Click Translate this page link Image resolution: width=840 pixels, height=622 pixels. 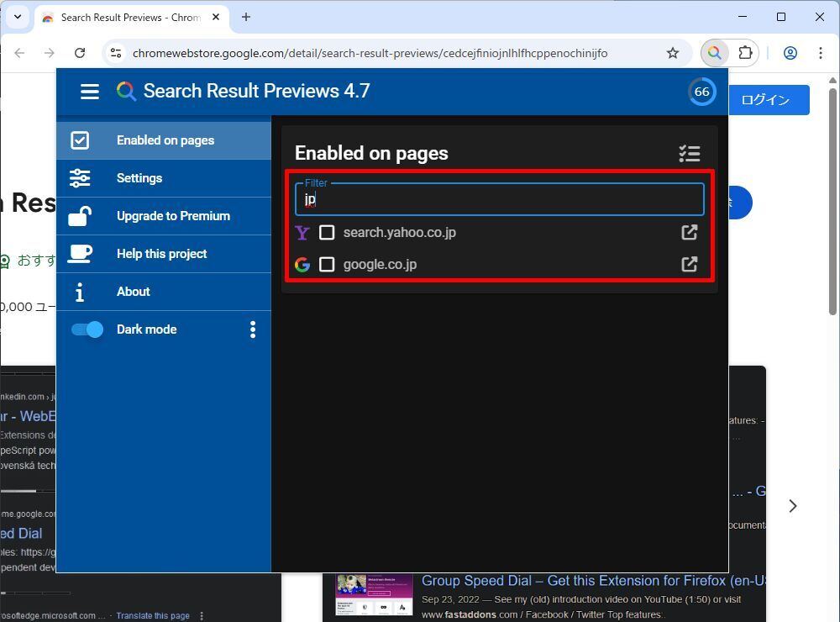153,615
